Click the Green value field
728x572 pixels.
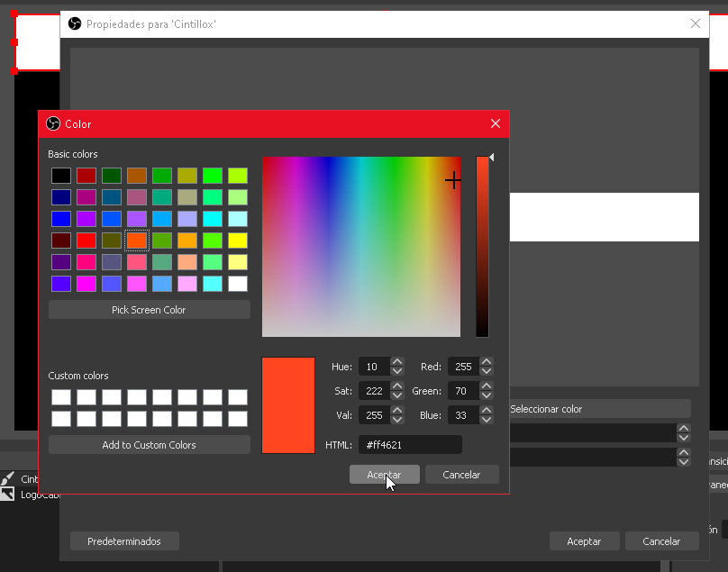pyautogui.click(x=463, y=391)
